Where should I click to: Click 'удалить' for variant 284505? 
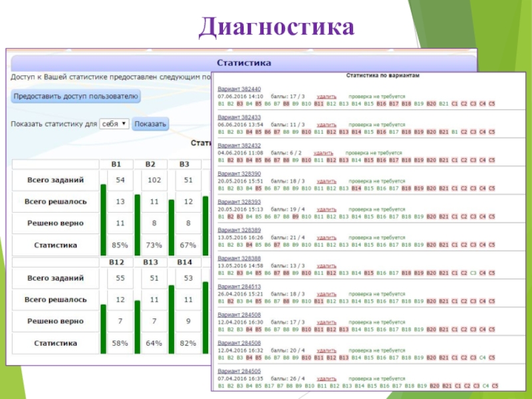click(x=327, y=378)
